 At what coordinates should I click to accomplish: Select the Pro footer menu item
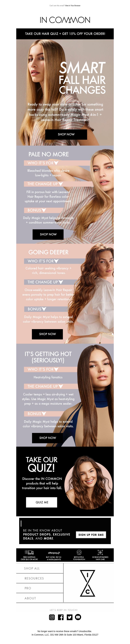pyautogui.click(x=40, y=588)
